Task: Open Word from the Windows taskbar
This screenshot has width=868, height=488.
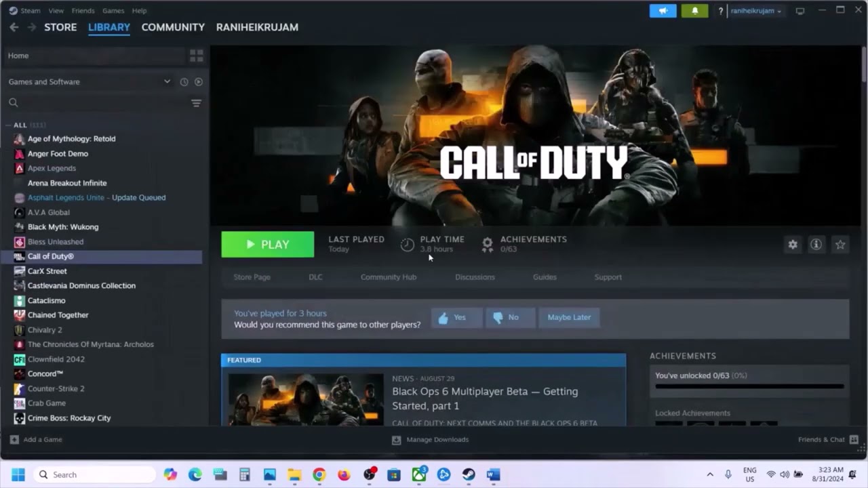Action: (x=493, y=474)
